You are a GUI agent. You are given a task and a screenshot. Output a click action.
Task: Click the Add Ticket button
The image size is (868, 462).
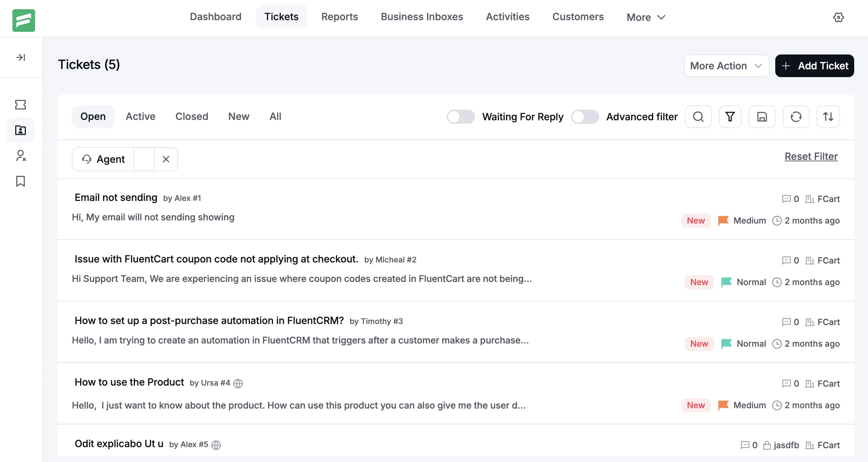point(814,66)
